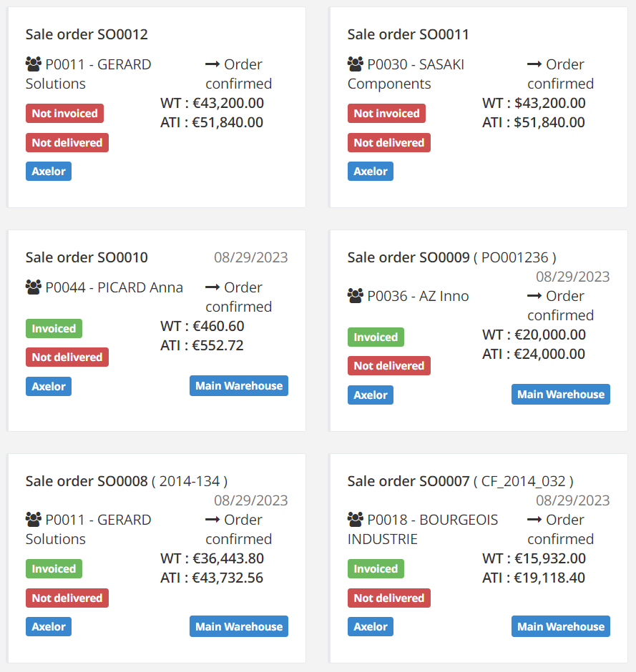Click the status arrow icon in SO0012
Screen dimensions: 636x672
tap(212, 64)
